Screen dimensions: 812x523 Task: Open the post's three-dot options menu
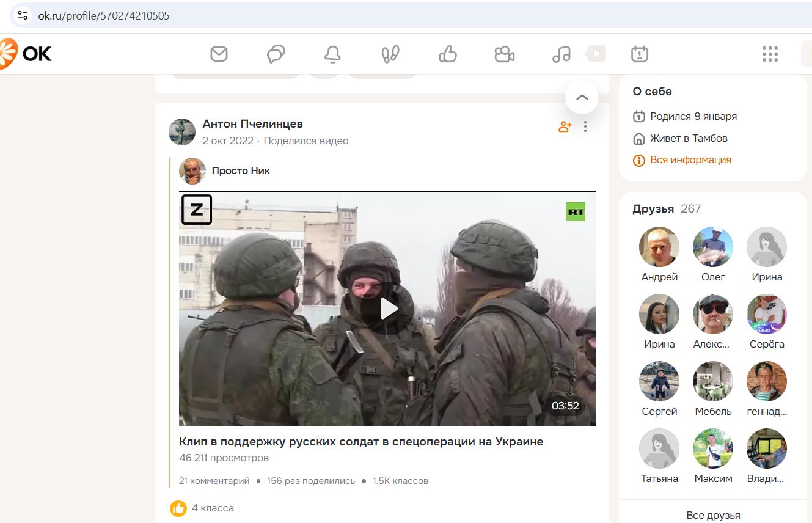click(x=585, y=127)
